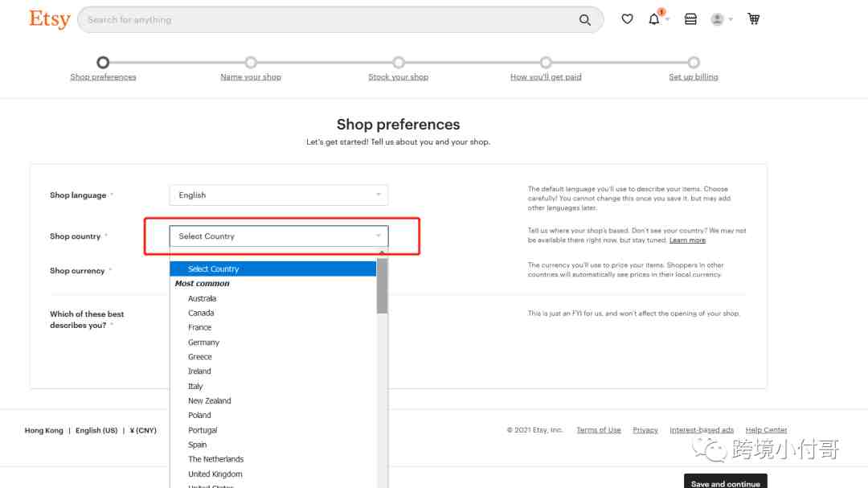
Task: Open the notifications bell
Action: pos(654,19)
